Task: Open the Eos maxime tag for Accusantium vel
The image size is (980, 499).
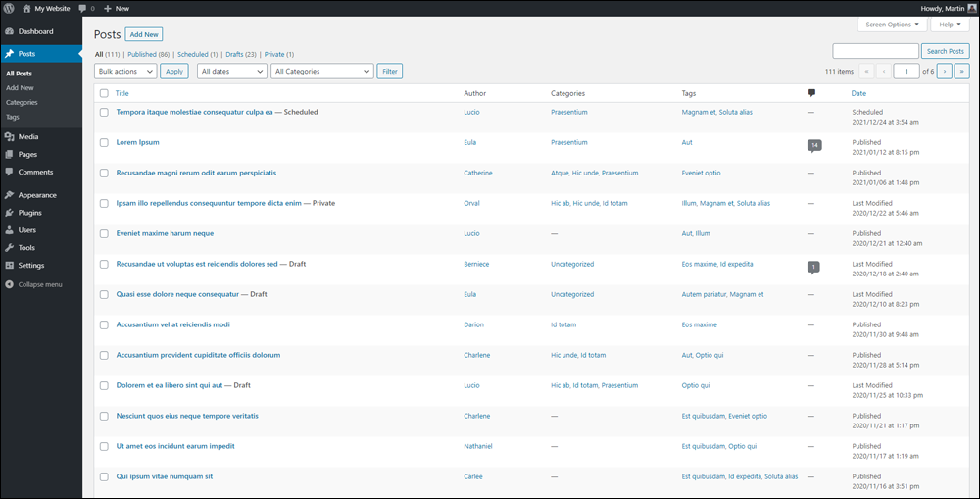Action: coord(700,324)
